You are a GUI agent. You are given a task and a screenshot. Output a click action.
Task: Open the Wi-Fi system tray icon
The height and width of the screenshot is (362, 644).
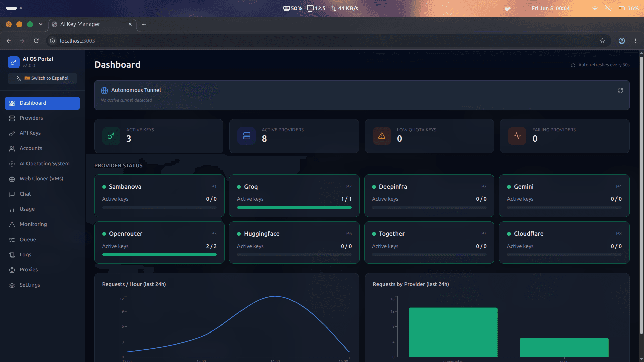595,8
